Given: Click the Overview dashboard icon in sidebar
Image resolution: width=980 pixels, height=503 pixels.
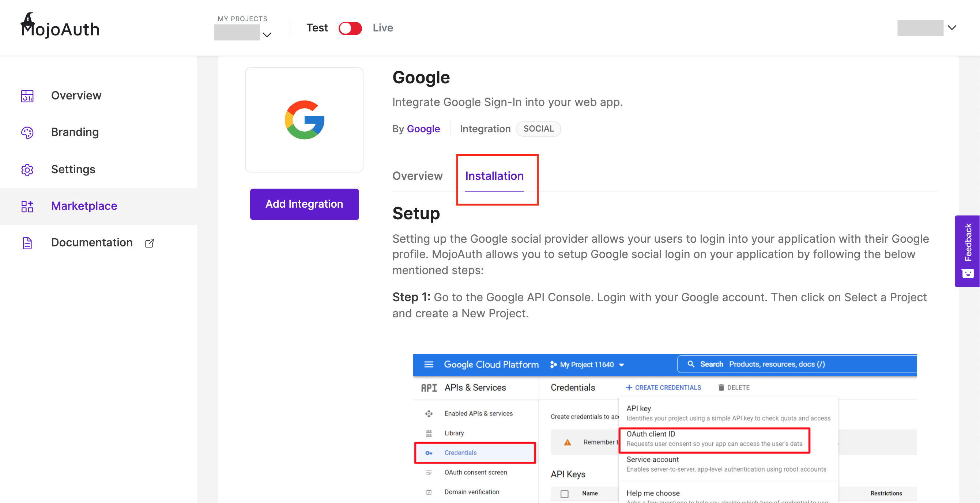Looking at the screenshot, I should tap(27, 96).
